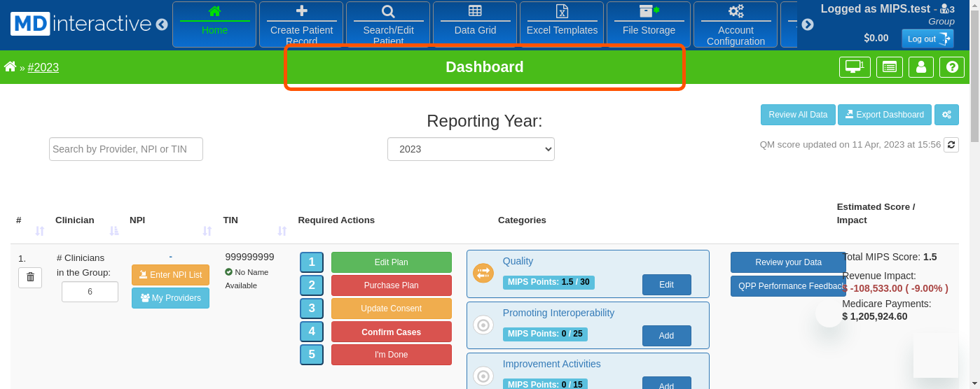
Task: Sort the table by the Clinician column
Action: [113, 231]
